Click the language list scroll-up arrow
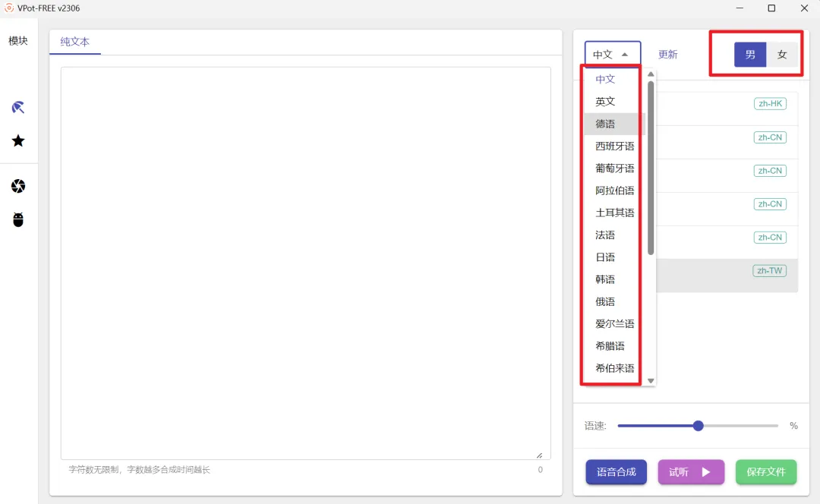 [651, 74]
